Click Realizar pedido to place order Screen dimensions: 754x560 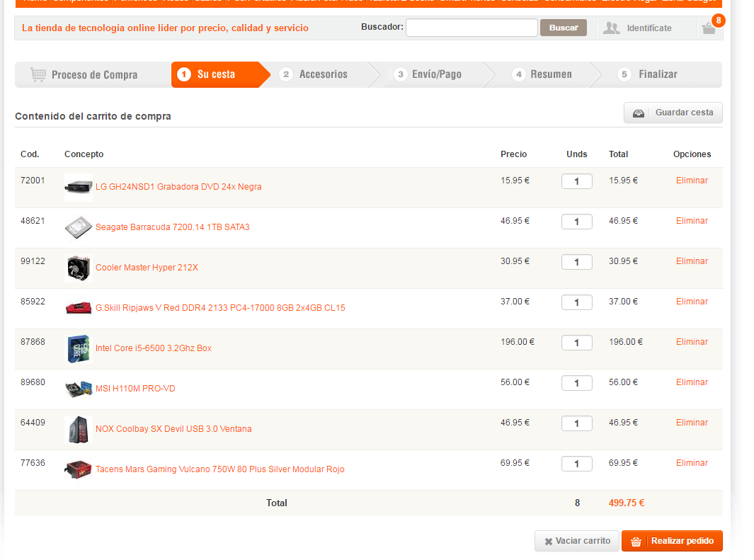[673, 542]
